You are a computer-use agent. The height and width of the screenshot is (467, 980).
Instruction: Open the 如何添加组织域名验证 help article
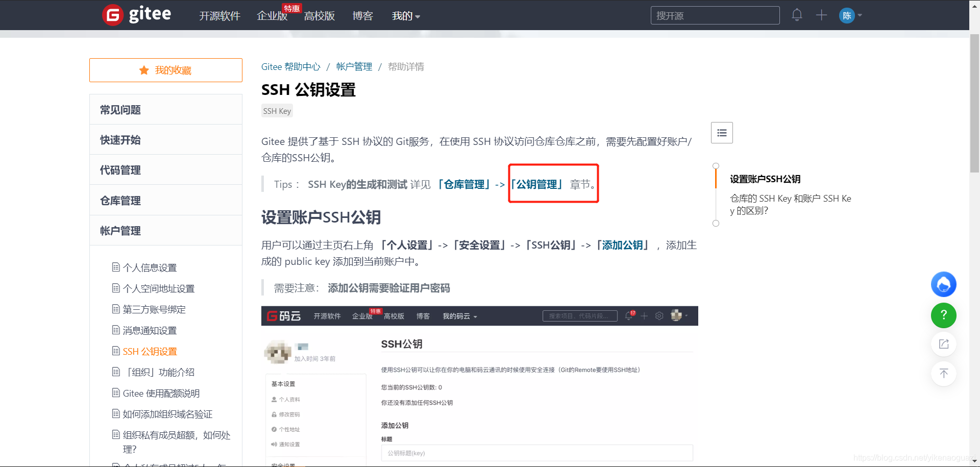tap(167, 414)
